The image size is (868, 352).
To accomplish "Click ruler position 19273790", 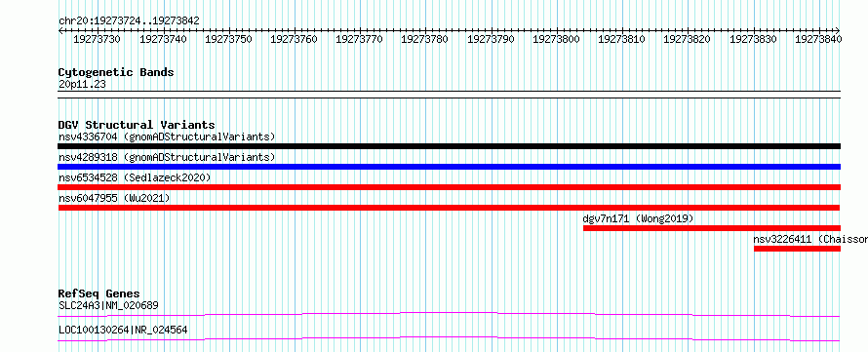I will pyautogui.click(x=491, y=39).
